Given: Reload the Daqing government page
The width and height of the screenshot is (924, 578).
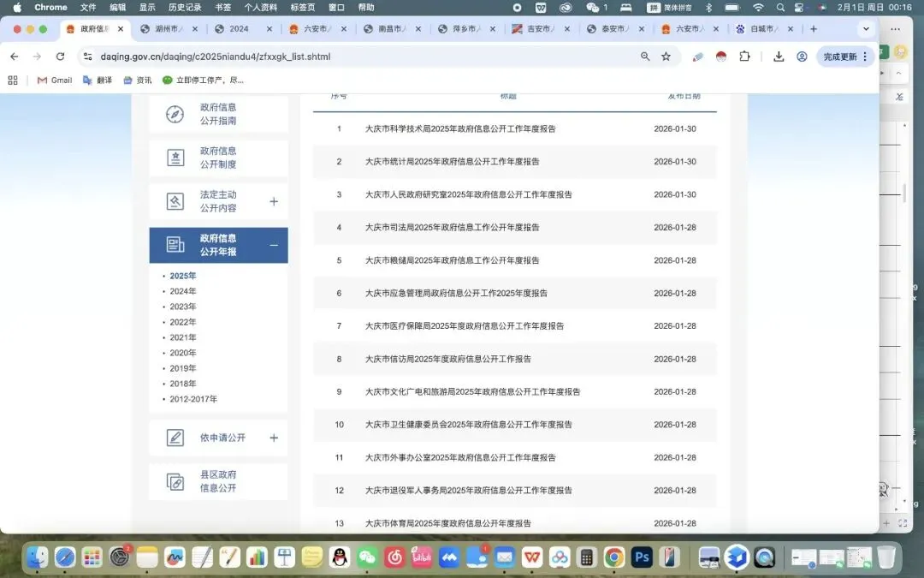Looking at the screenshot, I should pos(60,57).
